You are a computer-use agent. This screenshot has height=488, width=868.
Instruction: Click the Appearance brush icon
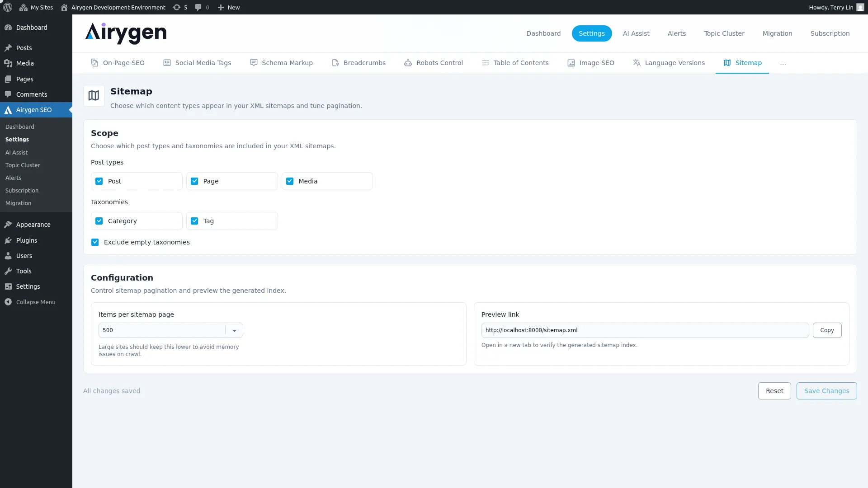[x=8, y=225]
